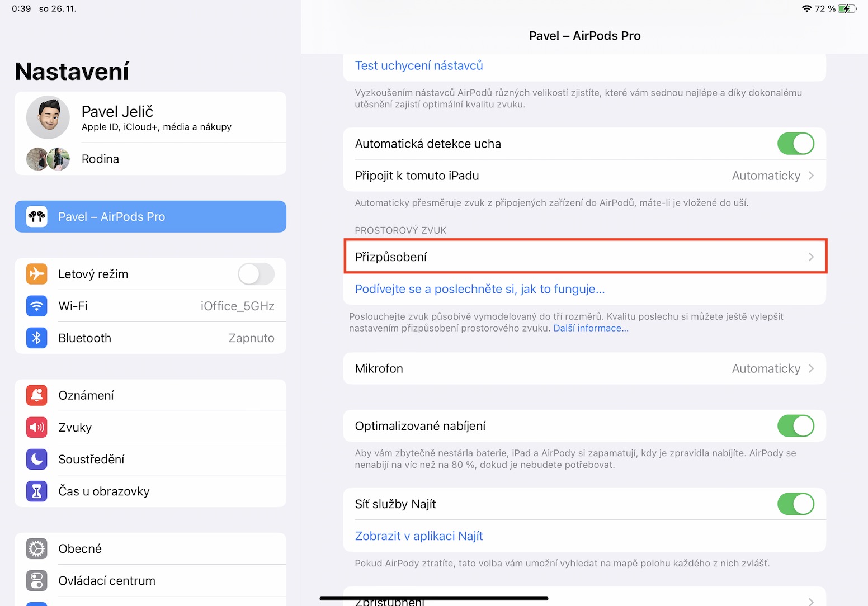The height and width of the screenshot is (606, 868).
Task: Tap the orange airplane mode icon
Action: coord(37,274)
